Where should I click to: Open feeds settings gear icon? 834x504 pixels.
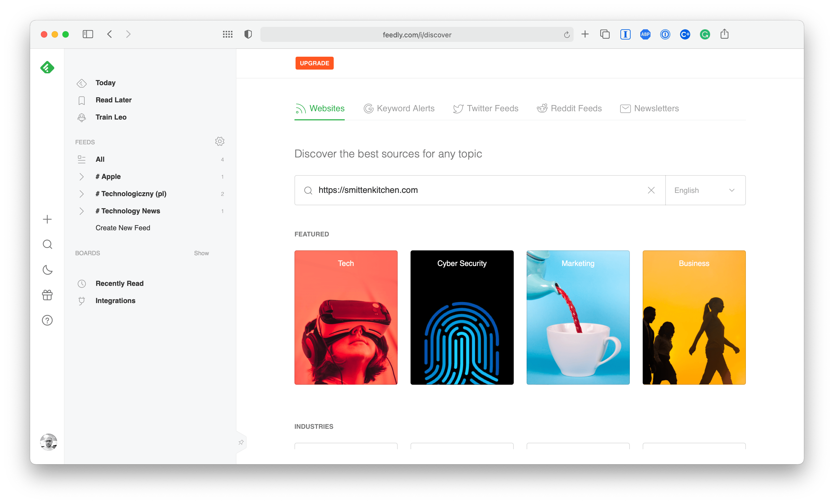(220, 142)
